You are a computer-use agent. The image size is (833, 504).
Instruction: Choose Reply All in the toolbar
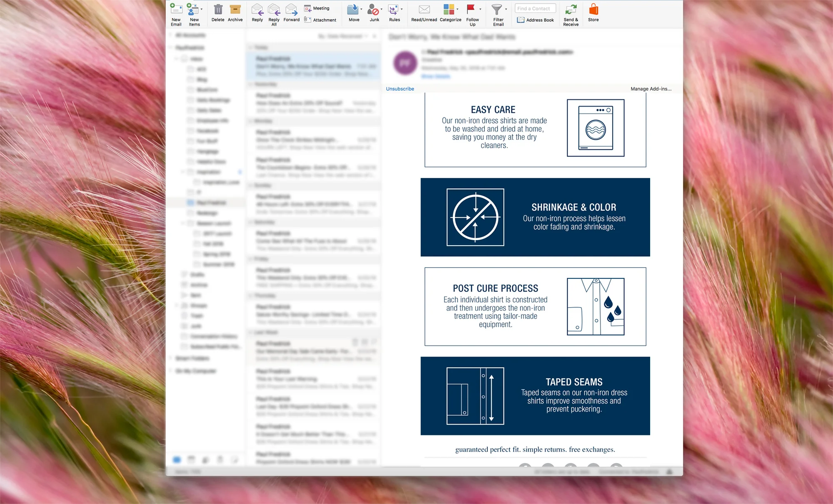[274, 15]
